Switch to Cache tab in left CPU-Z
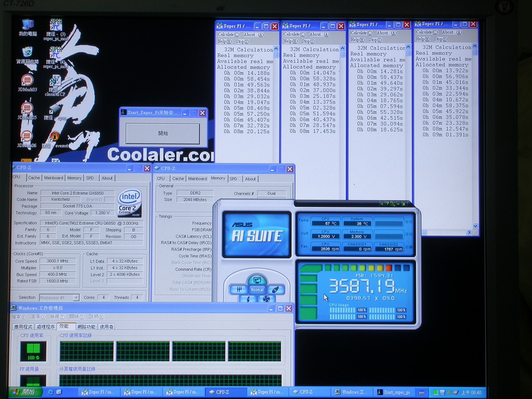 [34, 178]
